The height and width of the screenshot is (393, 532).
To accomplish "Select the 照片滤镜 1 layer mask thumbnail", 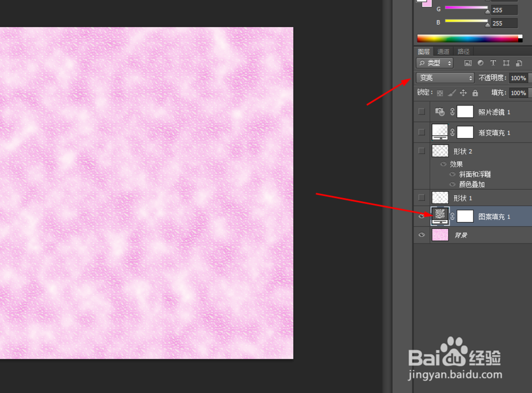I will click(x=465, y=111).
